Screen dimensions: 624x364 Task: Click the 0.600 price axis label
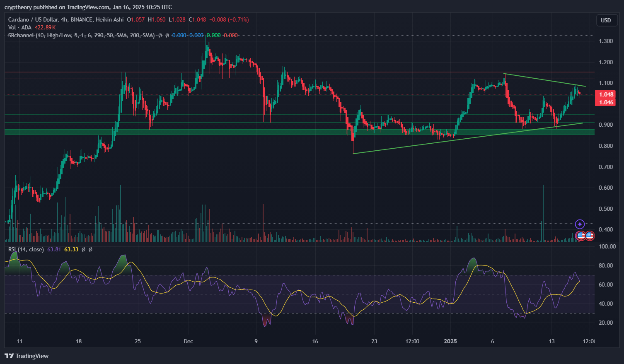point(606,188)
